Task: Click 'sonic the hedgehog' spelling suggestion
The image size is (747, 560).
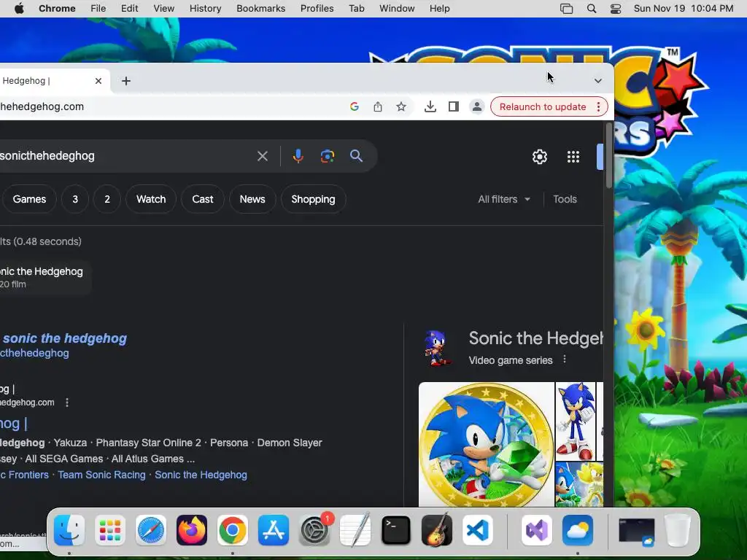Action: click(65, 338)
